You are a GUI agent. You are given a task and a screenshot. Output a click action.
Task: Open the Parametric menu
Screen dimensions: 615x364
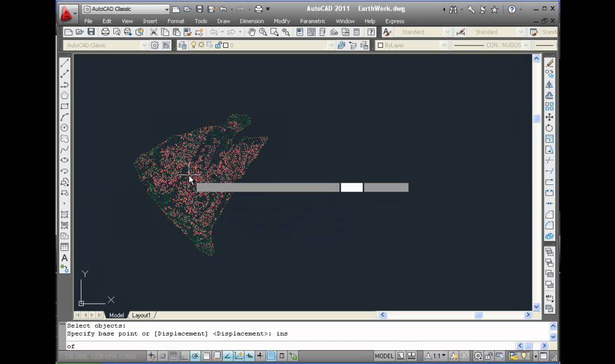click(313, 21)
